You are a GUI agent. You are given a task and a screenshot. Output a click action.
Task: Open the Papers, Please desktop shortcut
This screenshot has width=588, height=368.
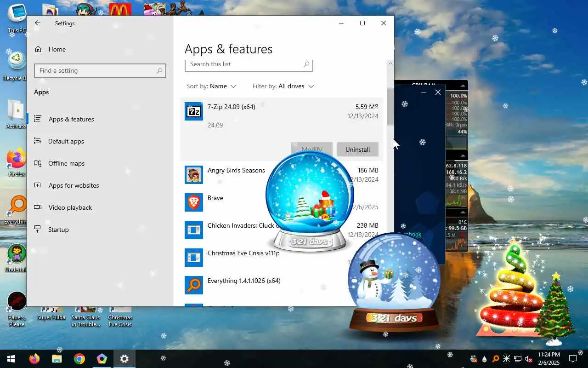coord(17,309)
